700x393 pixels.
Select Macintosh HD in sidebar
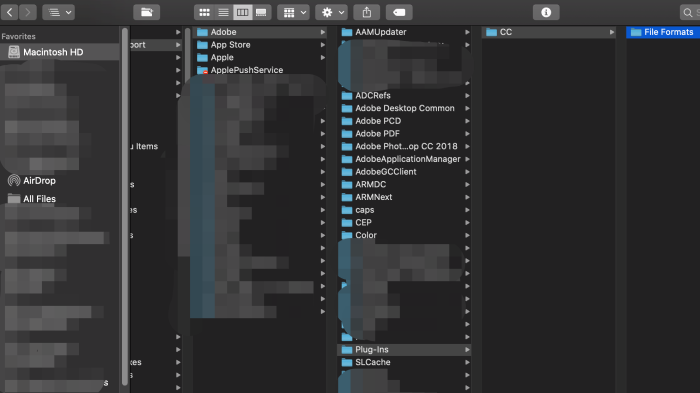(60, 52)
